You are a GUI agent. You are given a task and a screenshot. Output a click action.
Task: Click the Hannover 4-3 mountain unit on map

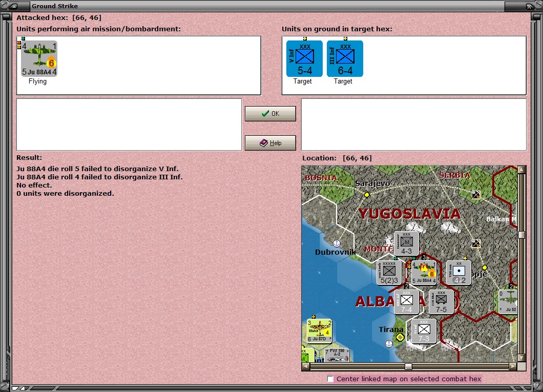(x=406, y=243)
